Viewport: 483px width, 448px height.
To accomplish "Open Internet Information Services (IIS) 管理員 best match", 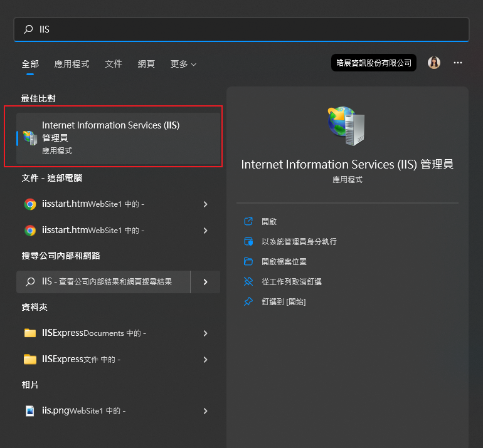I will pos(119,138).
